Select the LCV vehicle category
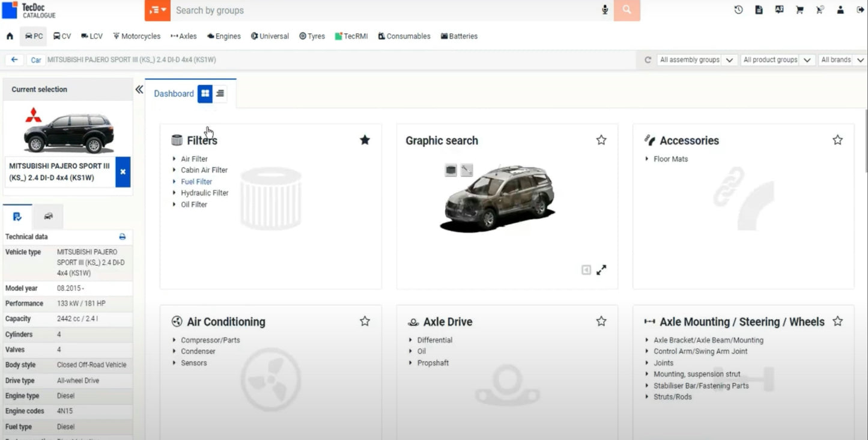 tap(92, 36)
